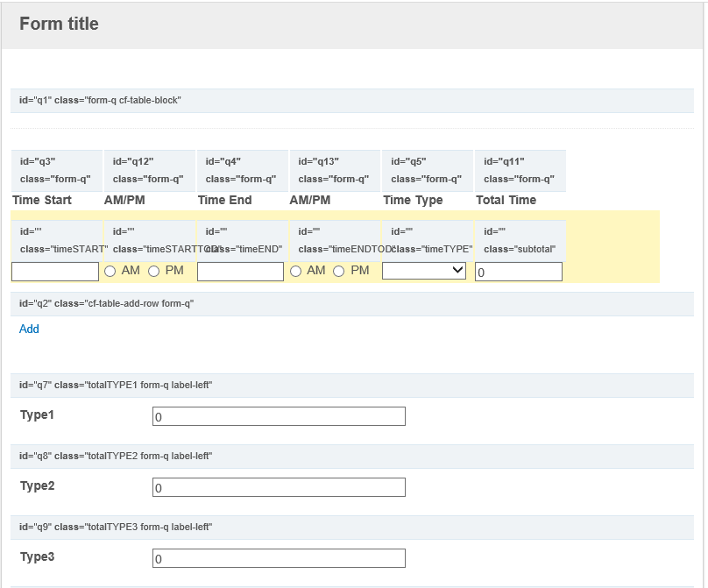708x588 pixels.
Task: Click the Time Start column header
Action: [x=42, y=201]
